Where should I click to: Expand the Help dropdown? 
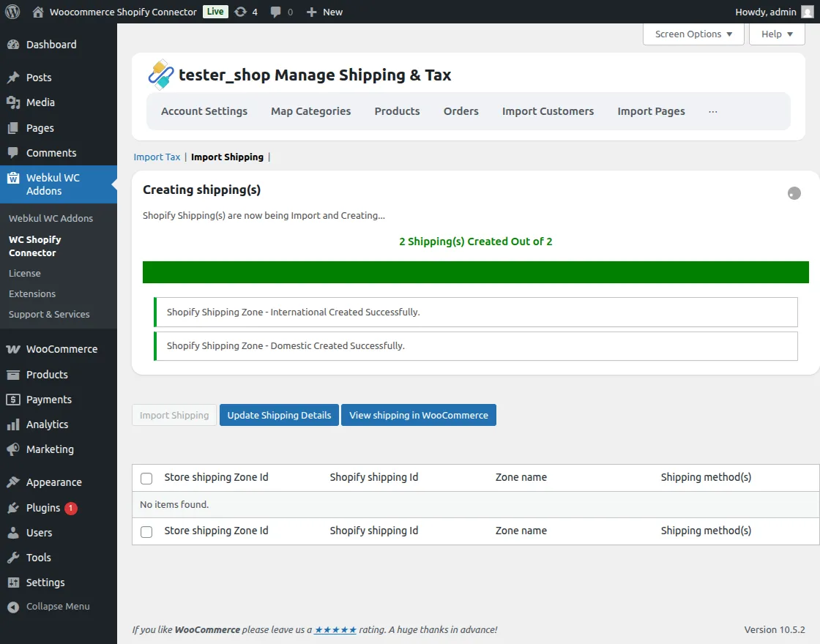click(x=777, y=34)
